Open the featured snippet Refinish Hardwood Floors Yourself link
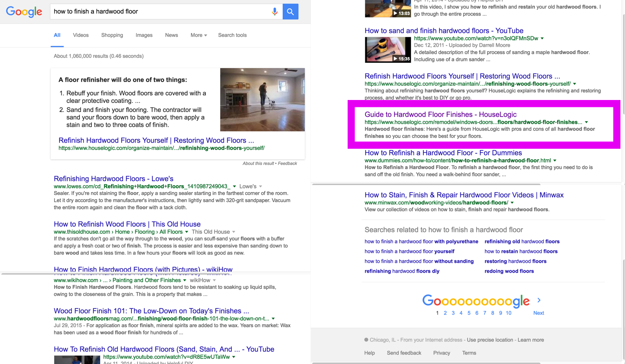The width and height of the screenshot is (625, 364). coord(156,140)
